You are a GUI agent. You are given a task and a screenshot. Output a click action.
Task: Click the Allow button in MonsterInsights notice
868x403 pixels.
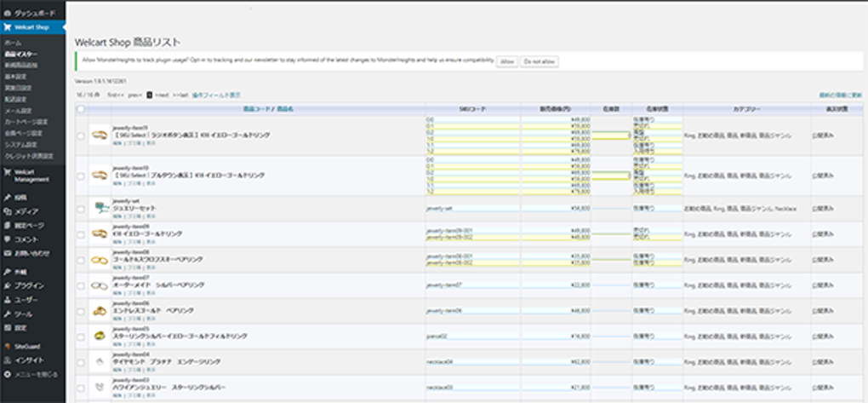[507, 62]
